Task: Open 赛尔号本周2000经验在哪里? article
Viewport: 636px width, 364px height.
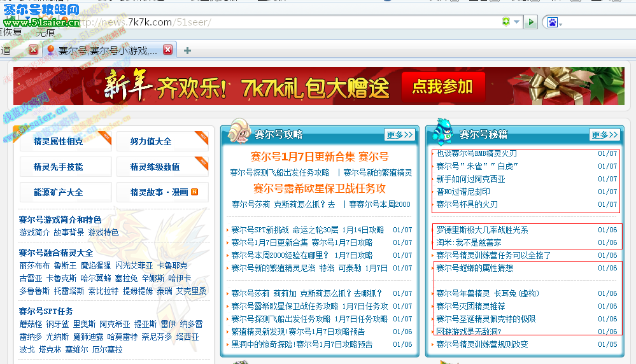Action: (302, 255)
